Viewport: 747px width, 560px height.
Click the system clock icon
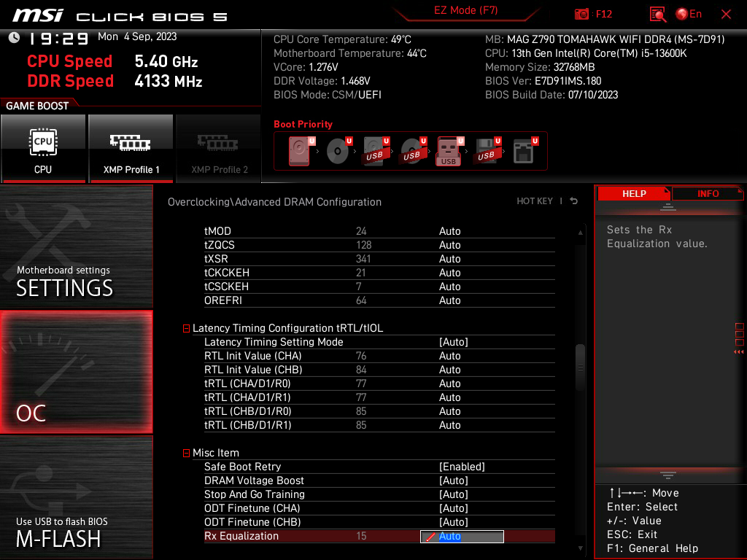(15, 37)
